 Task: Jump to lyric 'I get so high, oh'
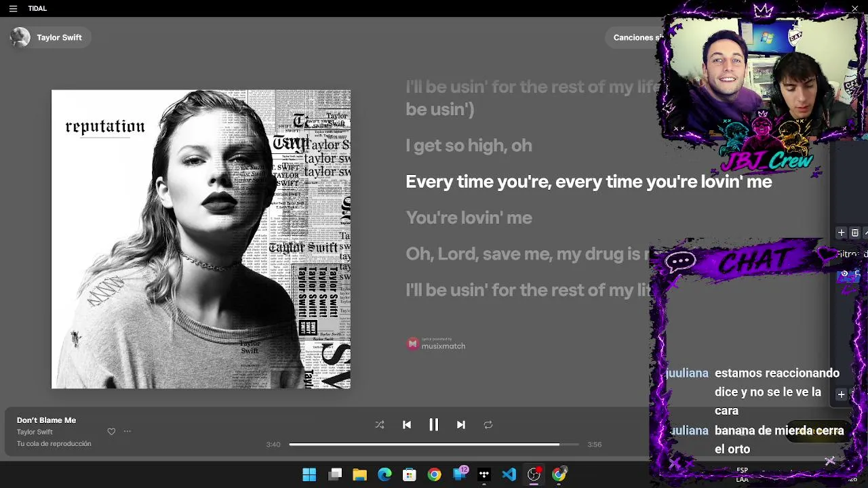click(469, 146)
